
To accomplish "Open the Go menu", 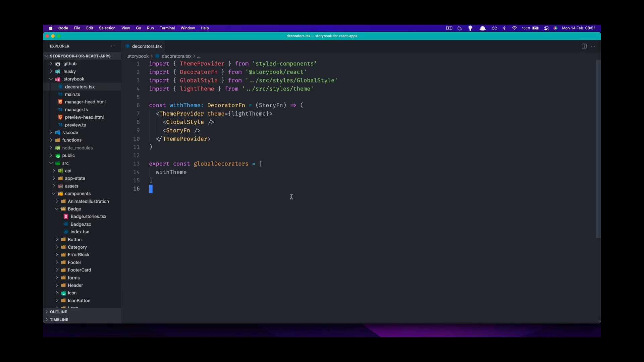I will click(x=139, y=28).
